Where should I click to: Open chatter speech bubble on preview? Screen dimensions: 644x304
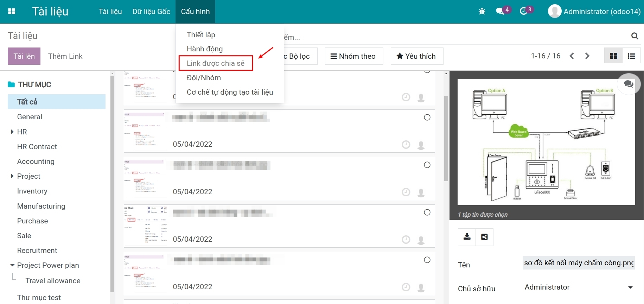coord(629,84)
